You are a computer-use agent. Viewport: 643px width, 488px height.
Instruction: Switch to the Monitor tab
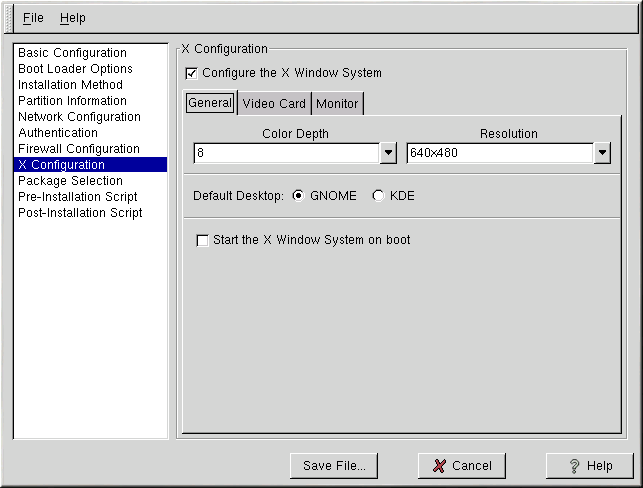(x=337, y=103)
